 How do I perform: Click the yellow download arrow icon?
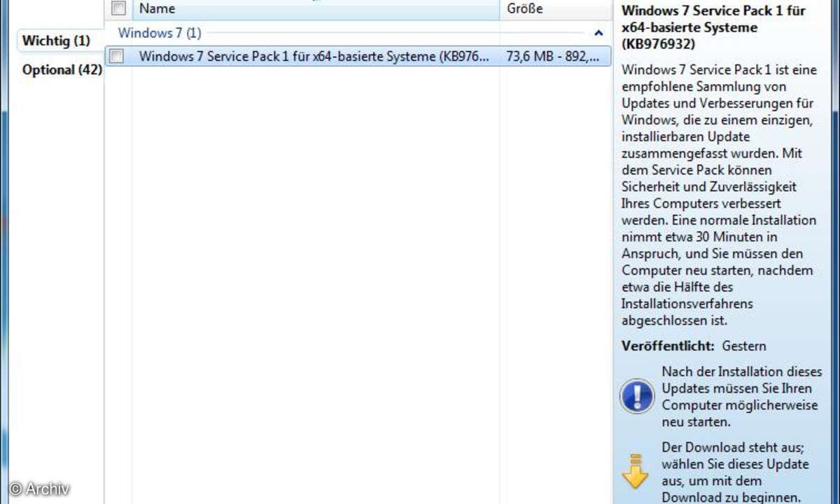pyautogui.click(x=635, y=471)
